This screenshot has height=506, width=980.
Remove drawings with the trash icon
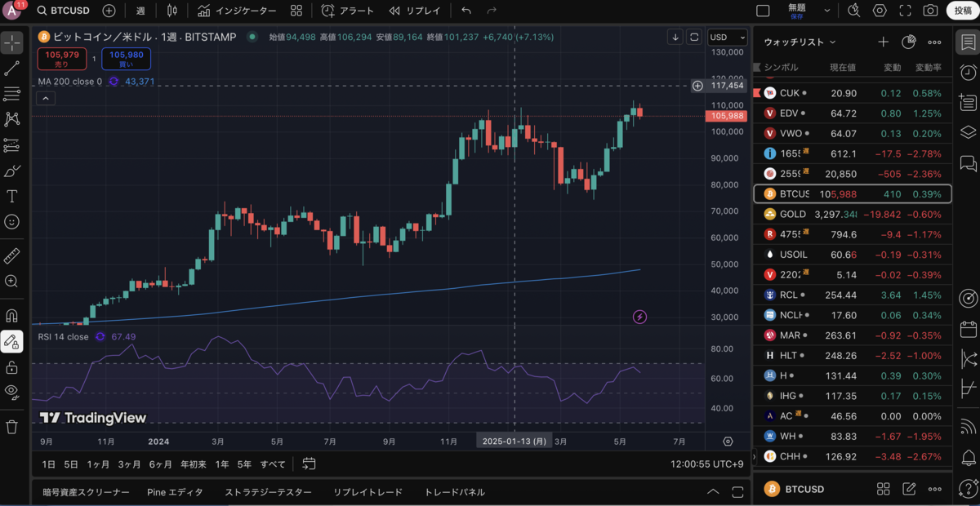[x=12, y=426]
